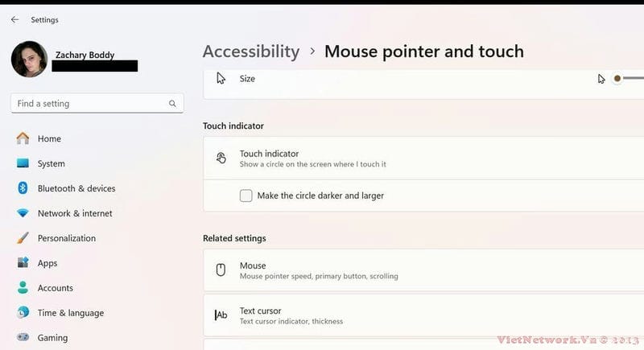Screen dimensions: 644x350
Task: Open Home from the sidebar icon
Action: (23, 138)
